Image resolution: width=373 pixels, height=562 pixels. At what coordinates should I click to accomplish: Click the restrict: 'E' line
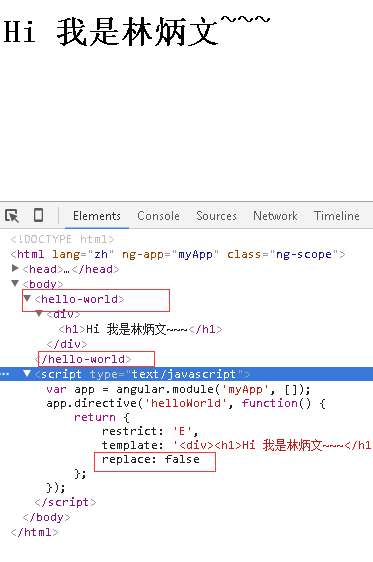pyautogui.click(x=150, y=431)
